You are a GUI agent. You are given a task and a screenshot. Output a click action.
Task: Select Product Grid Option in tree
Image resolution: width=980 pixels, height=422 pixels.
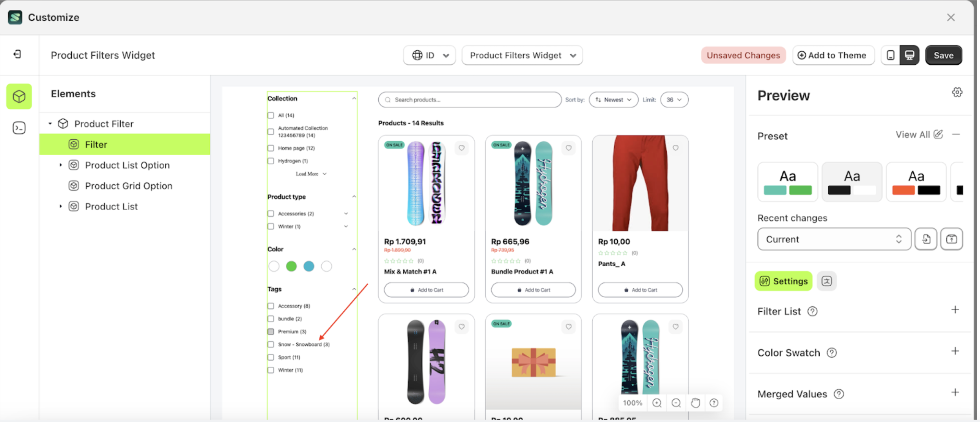click(x=128, y=186)
